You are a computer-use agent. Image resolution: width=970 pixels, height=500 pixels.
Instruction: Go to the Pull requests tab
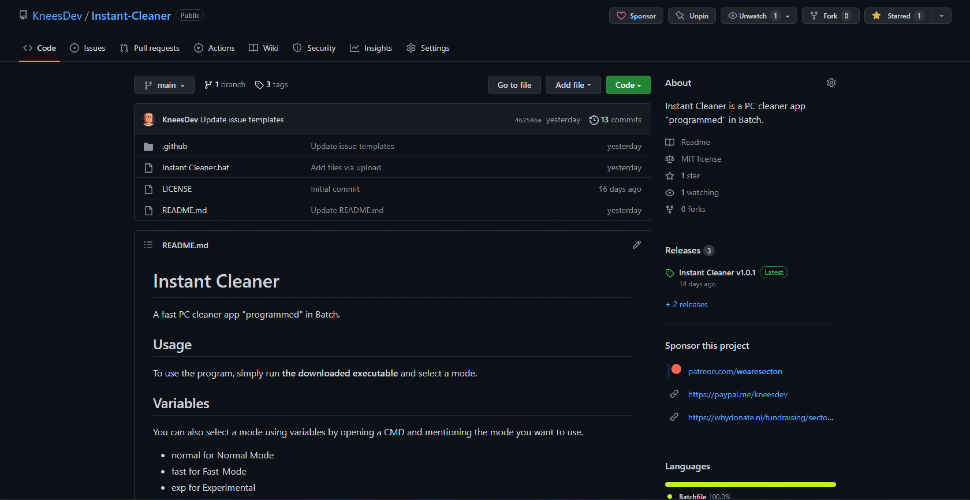[149, 48]
